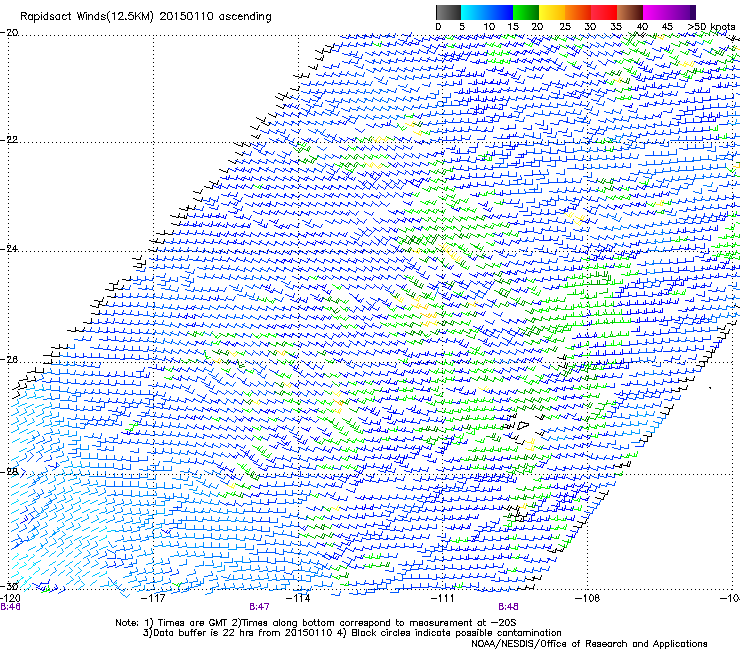The width and height of the screenshot is (740, 650).
Task: Click the 'Times are GMT' note line
Action: tap(316, 623)
